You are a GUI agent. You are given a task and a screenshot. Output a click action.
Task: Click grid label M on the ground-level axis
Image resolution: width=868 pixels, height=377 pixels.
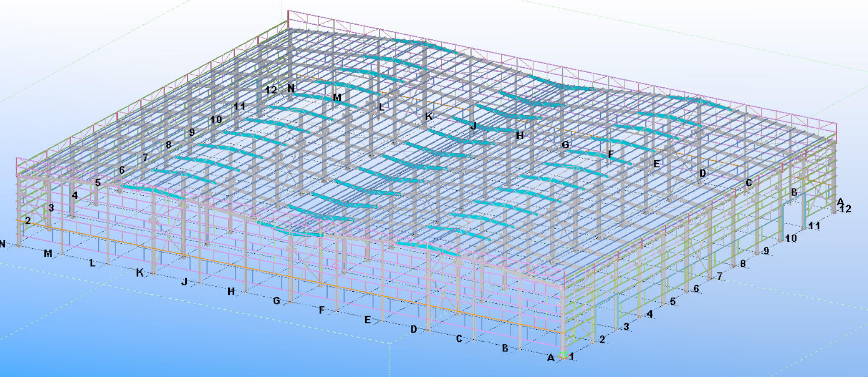tap(48, 253)
